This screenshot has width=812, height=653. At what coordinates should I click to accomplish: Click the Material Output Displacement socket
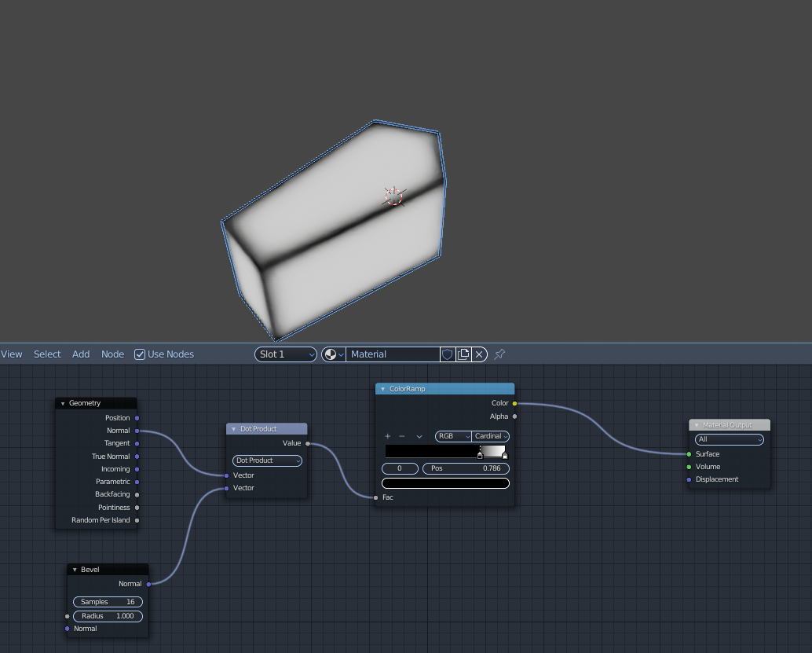tap(689, 479)
